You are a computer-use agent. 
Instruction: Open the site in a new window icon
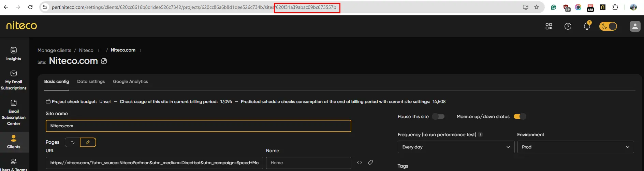[x=104, y=61]
